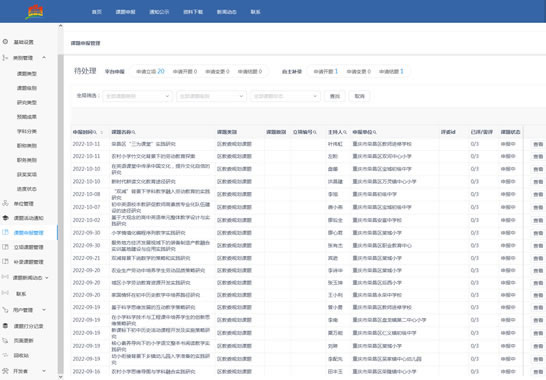Screen dimensions: 546x380
Task: Collapse the 类别管理 sidebar group
Action: tap(44, 57)
